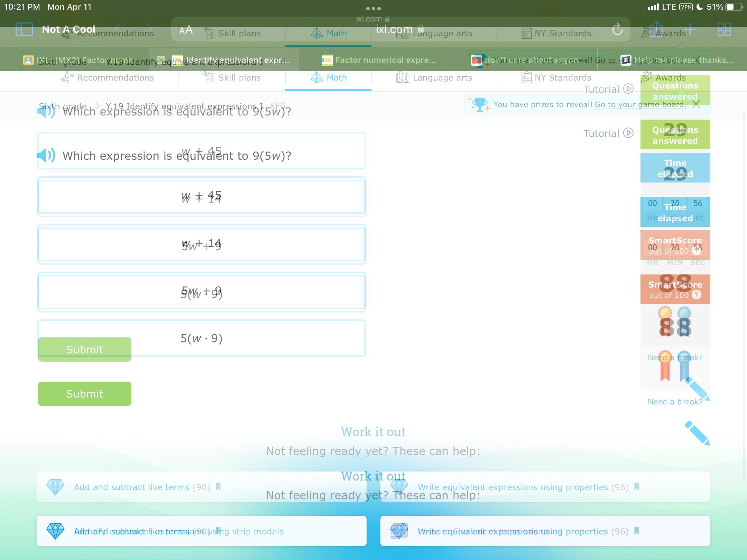Open the Safari tab overview grid icon

click(x=724, y=29)
